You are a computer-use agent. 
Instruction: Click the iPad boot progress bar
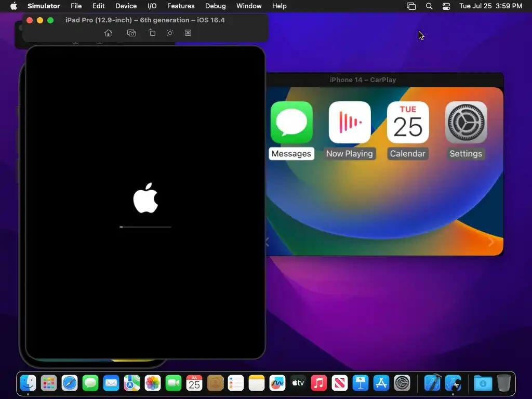145,227
